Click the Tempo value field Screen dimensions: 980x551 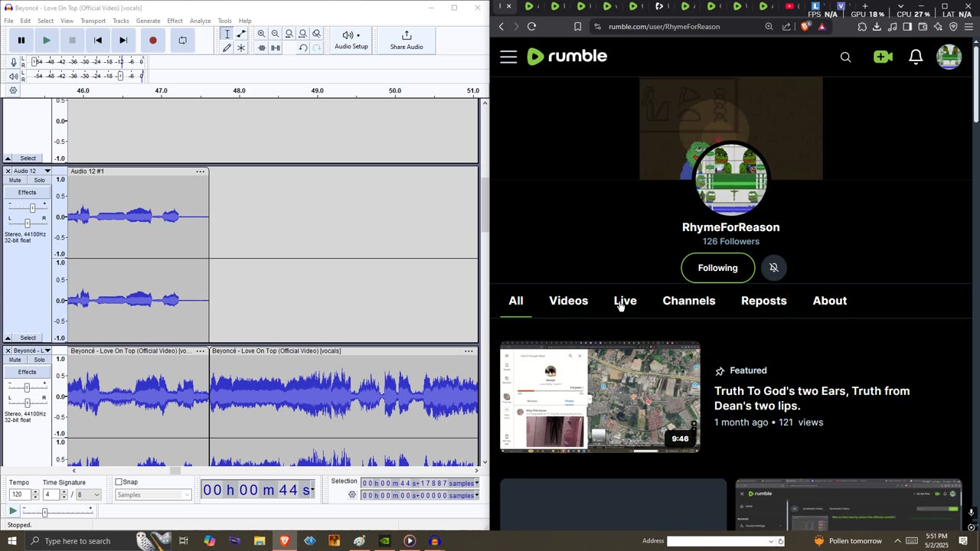[18, 495]
